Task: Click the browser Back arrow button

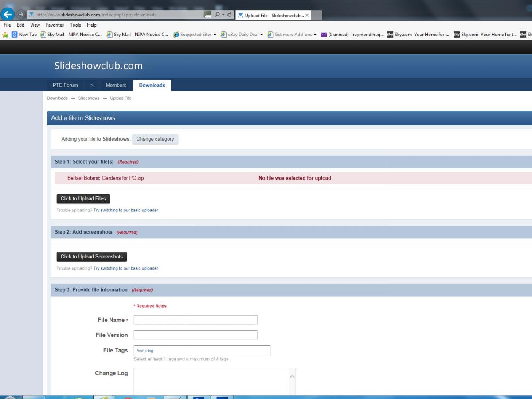Action: coord(8,14)
